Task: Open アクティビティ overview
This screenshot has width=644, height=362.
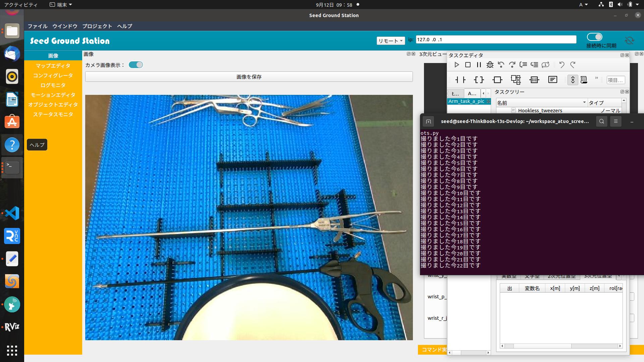Action: [x=21, y=5]
